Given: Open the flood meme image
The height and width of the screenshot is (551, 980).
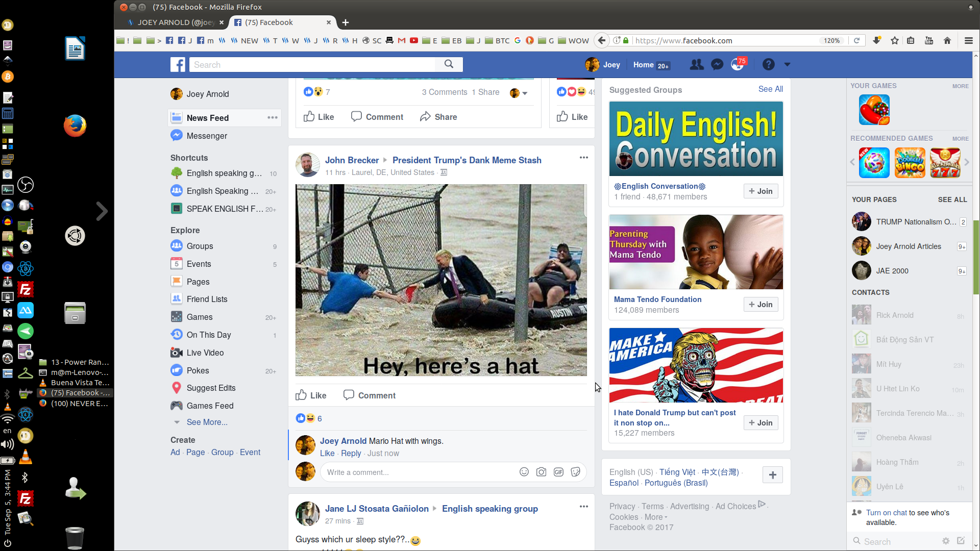Looking at the screenshot, I should point(441,280).
